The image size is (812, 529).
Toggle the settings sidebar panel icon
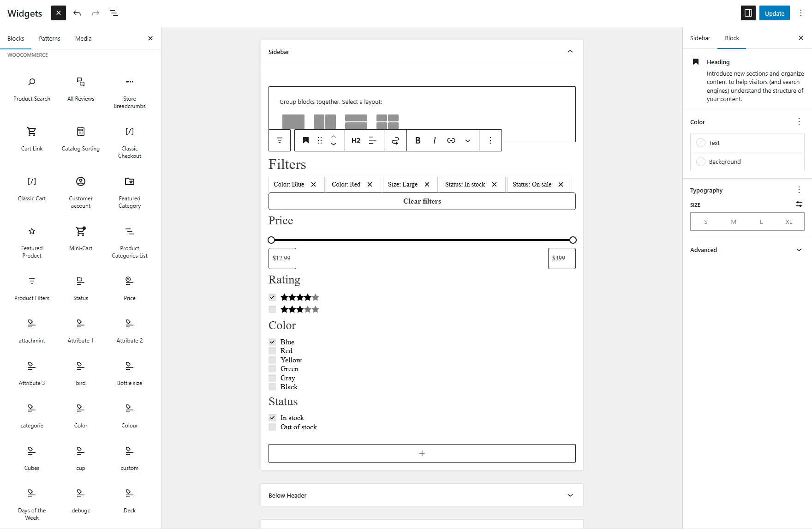(x=748, y=13)
